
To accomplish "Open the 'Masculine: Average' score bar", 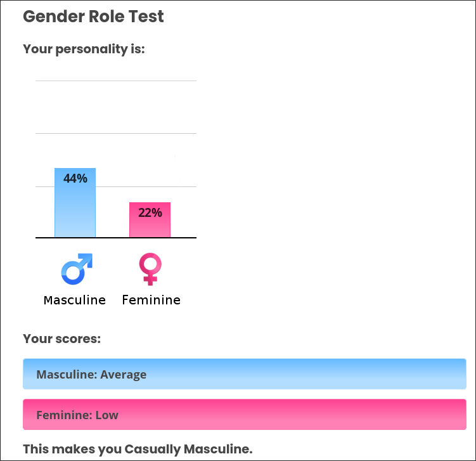I will coord(244,374).
